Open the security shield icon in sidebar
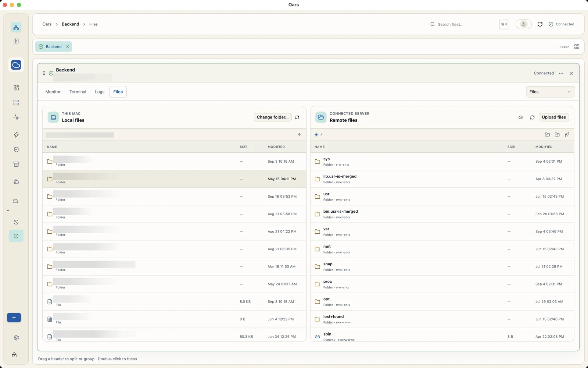Screen dimensions: 588x368 pos(16,149)
